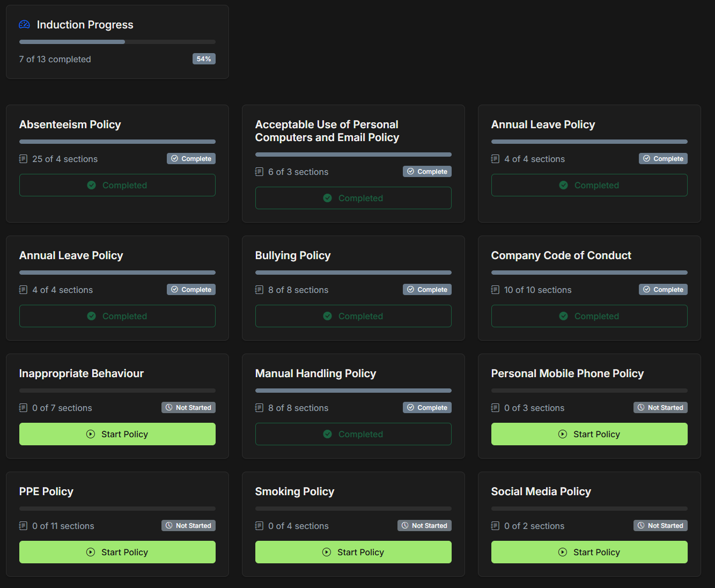
Task: Click the sections list icon on Absenteeism Policy
Action: pos(23,159)
